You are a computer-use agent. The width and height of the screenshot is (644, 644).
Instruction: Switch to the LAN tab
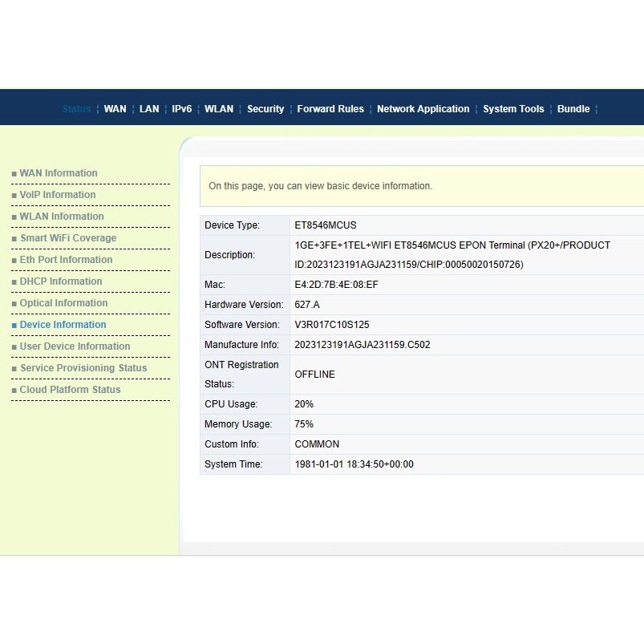(149, 109)
